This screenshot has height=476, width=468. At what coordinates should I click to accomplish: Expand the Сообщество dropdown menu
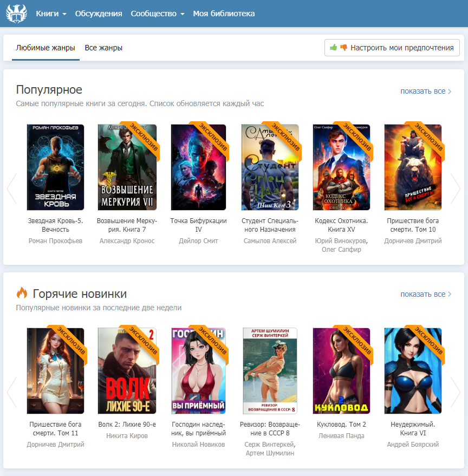pyautogui.click(x=157, y=14)
